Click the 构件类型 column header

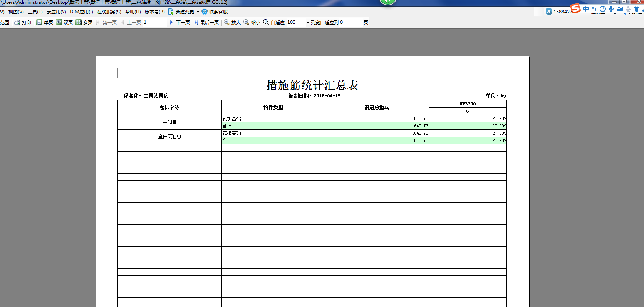point(273,107)
